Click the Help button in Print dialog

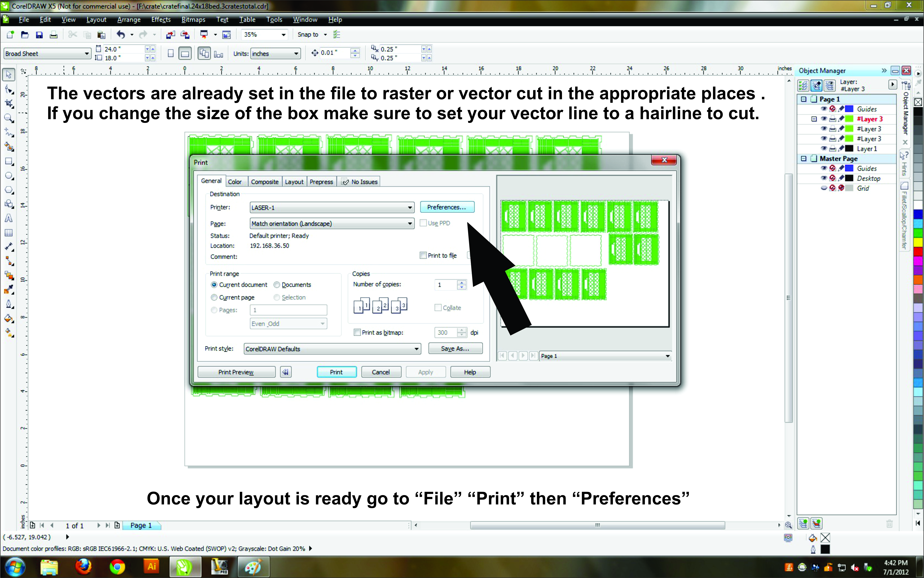click(470, 372)
